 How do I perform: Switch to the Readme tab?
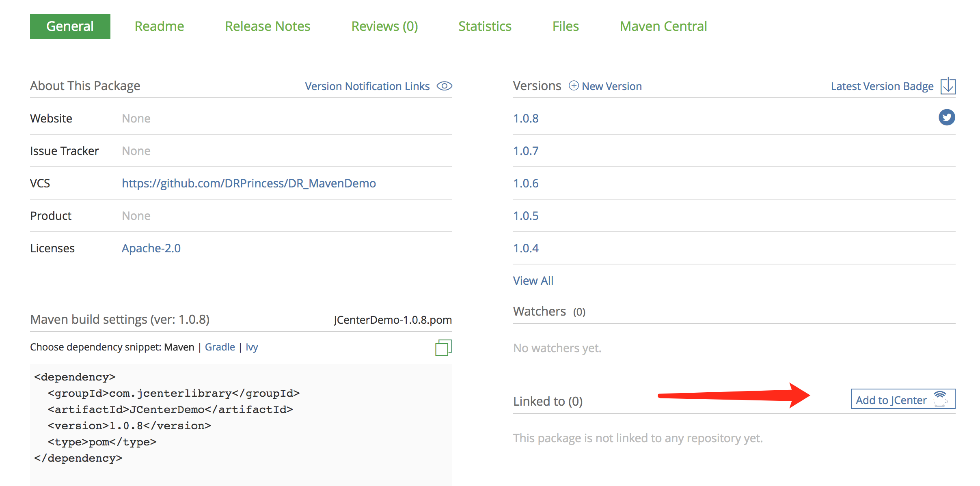pyautogui.click(x=159, y=26)
